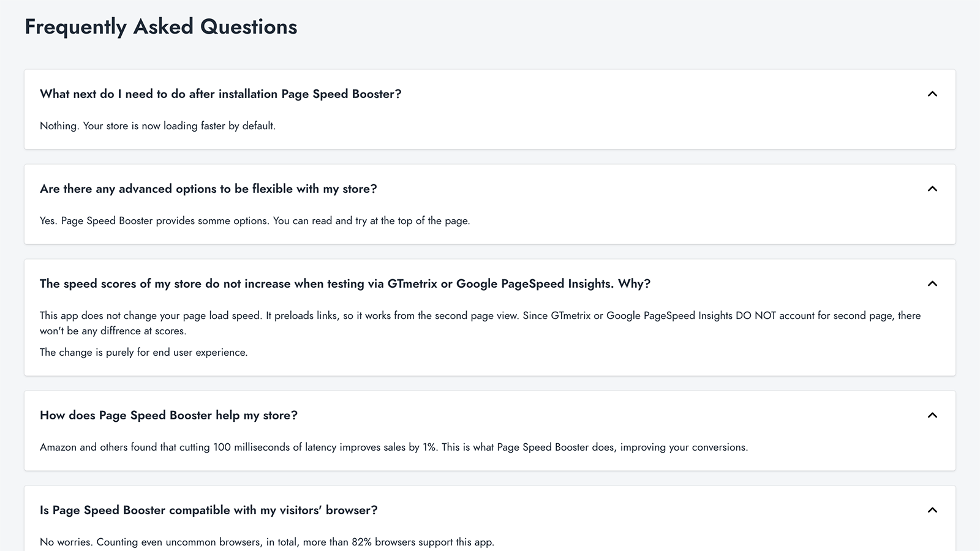
Task: Open the GTmetrix speed scores question
Action: 345,283
